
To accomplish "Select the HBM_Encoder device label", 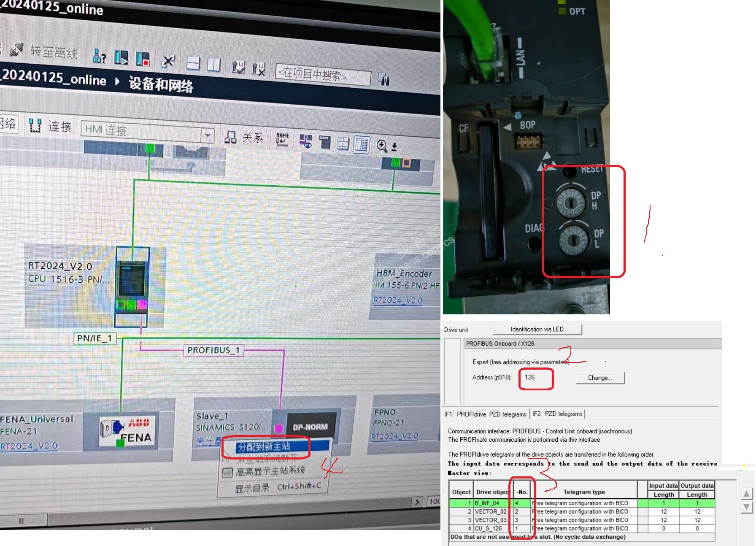I will pyautogui.click(x=404, y=273).
